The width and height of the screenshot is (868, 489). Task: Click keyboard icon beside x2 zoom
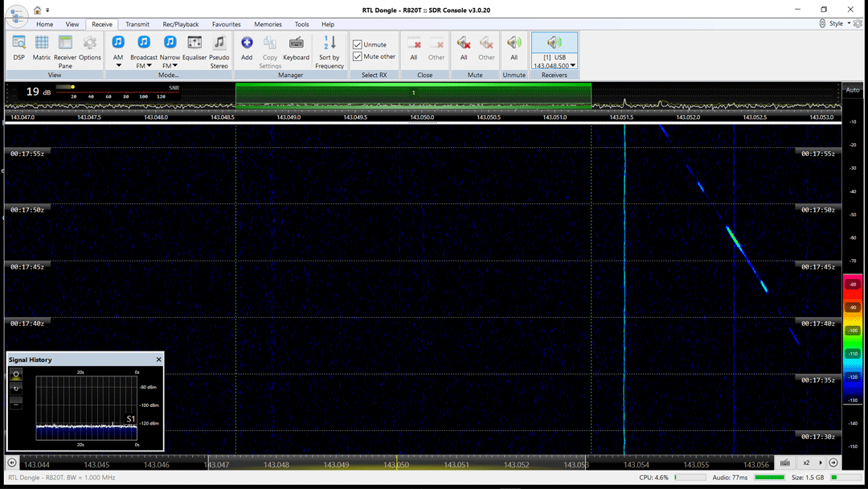(785, 462)
